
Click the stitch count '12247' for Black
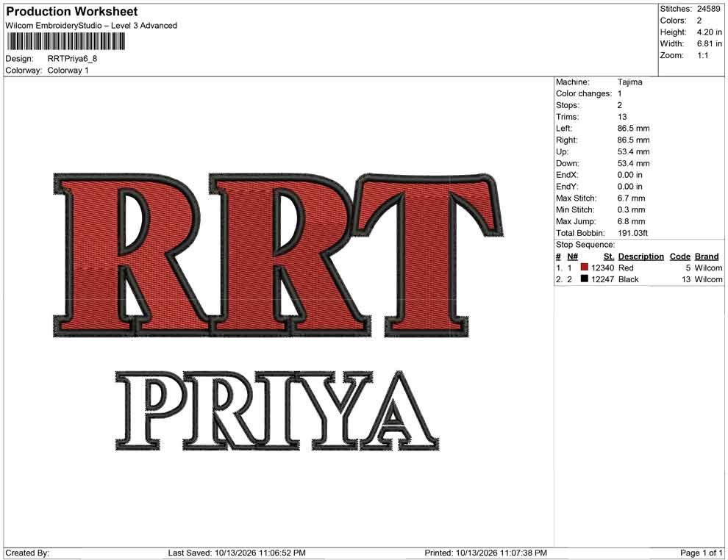click(603, 279)
